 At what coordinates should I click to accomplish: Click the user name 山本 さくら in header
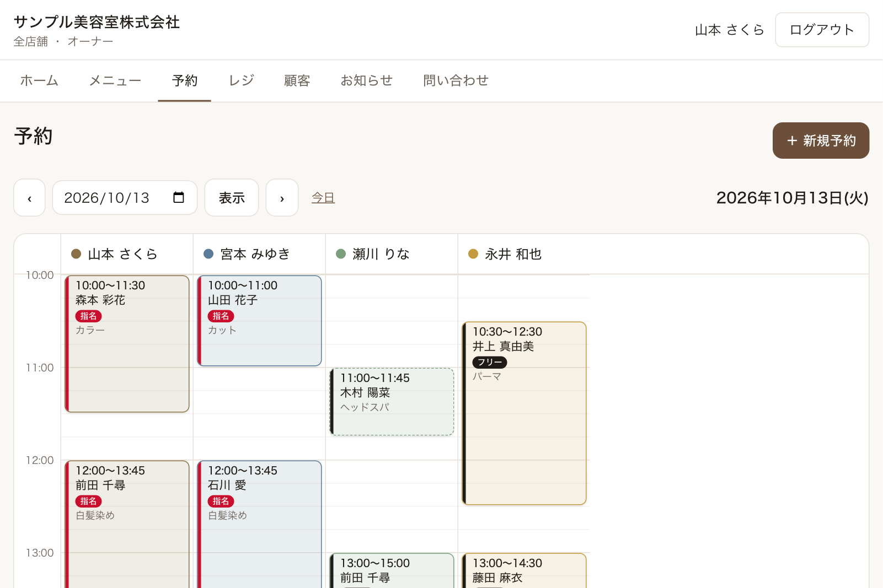tap(730, 30)
